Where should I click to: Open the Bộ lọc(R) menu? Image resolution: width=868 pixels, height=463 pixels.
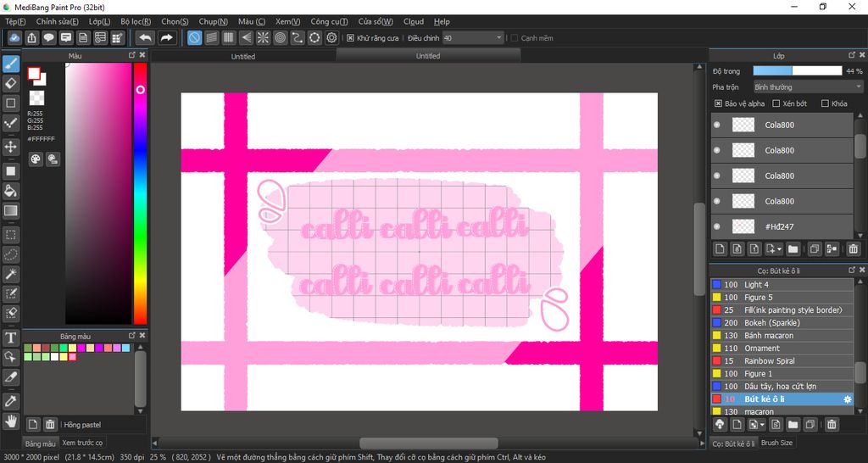coord(136,21)
